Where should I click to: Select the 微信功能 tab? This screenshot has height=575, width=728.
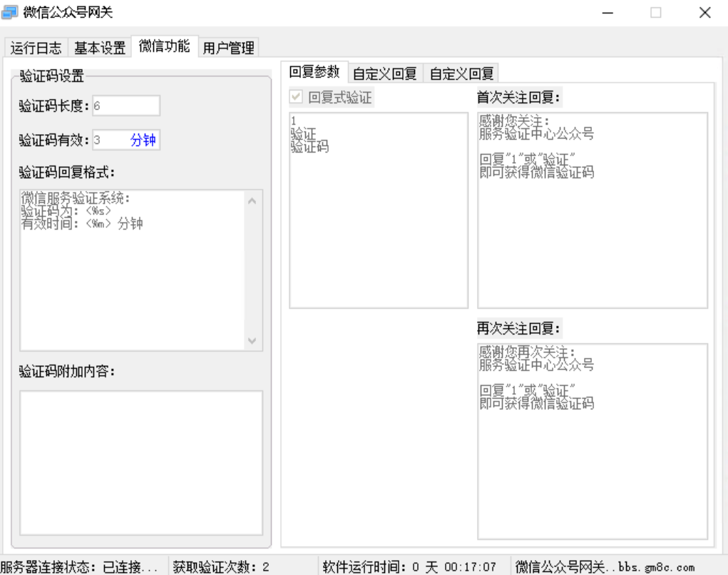click(x=165, y=46)
